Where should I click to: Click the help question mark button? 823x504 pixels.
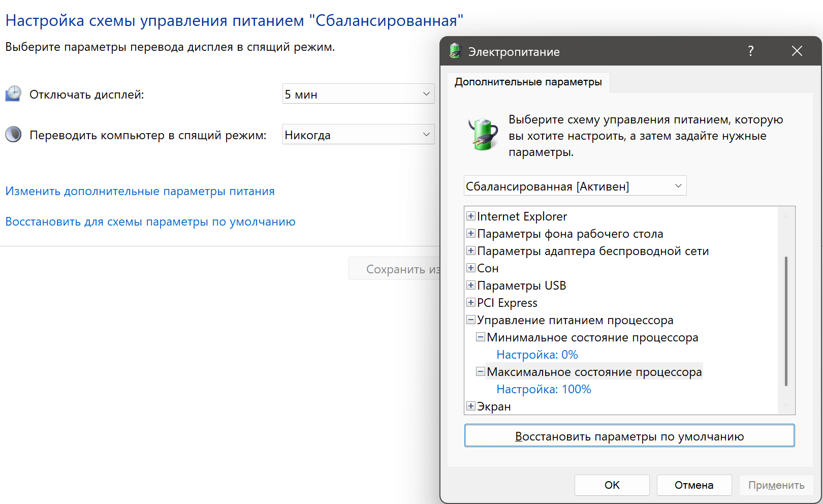click(750, 51)
